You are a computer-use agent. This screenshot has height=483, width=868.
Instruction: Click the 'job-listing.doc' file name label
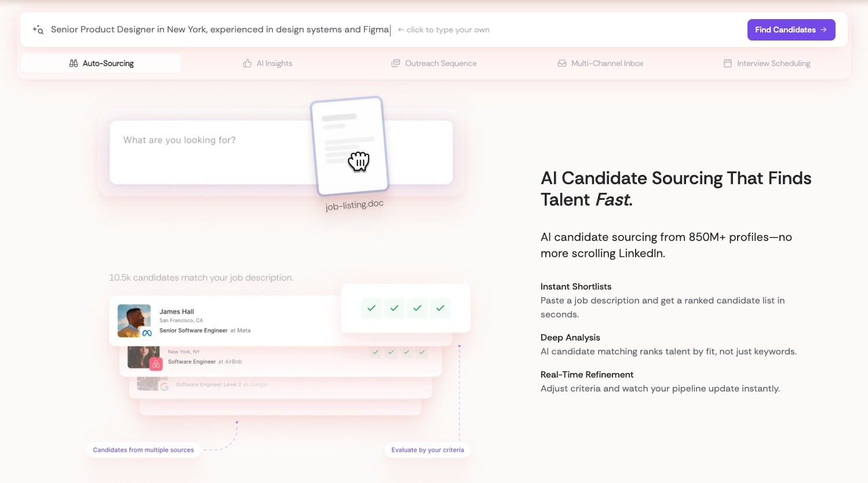(355, 205)
